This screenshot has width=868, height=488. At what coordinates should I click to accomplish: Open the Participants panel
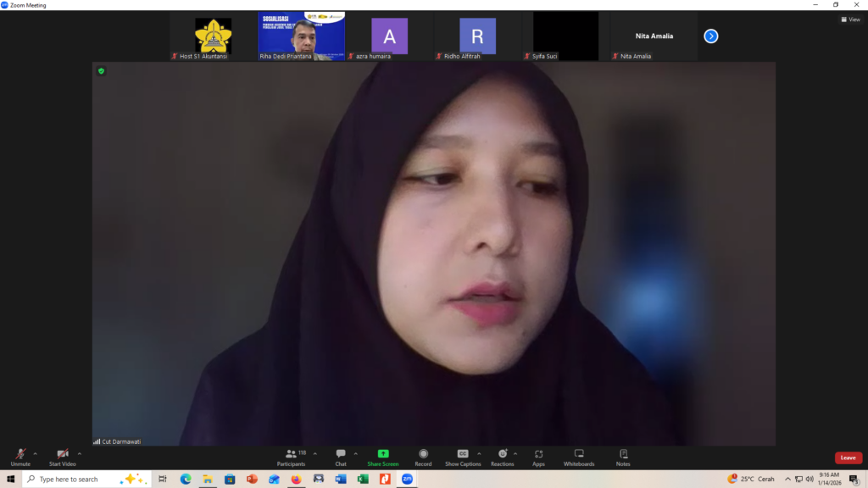tap(291, 457)
